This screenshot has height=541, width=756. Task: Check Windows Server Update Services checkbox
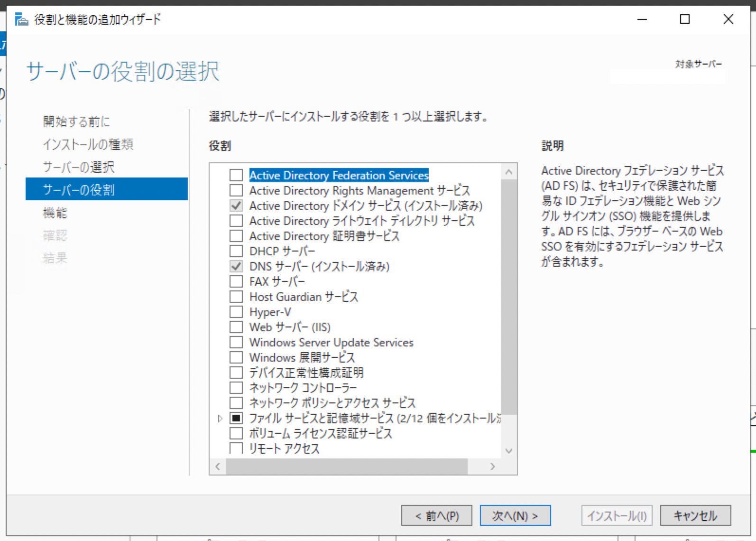tap(236, 342)
